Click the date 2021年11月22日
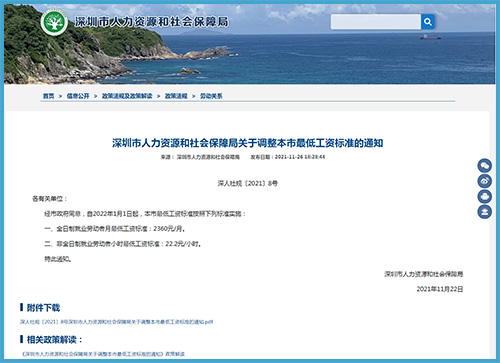This screenshot has height=363, width=500. (x=440, y=289)
